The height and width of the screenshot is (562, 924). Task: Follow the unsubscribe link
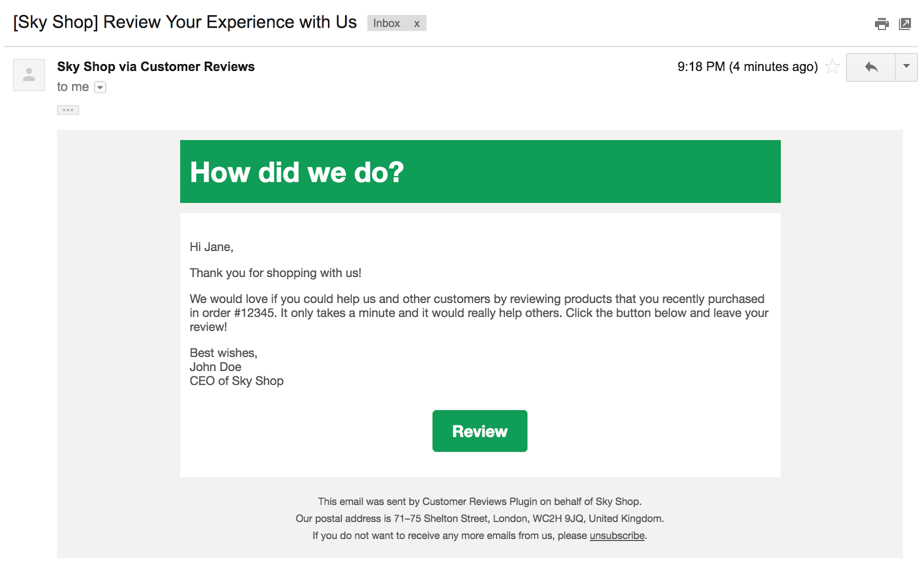(617, 535)
